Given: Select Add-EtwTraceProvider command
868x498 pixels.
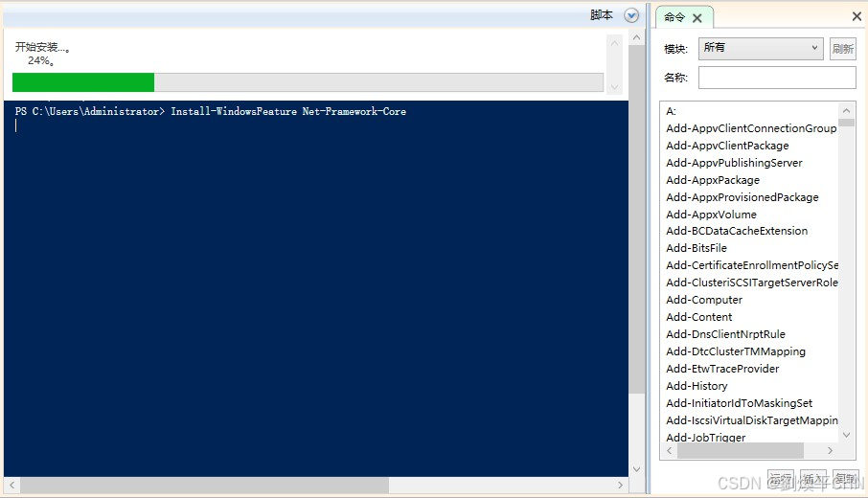Looking at the screenshot, I should point(721,369).
